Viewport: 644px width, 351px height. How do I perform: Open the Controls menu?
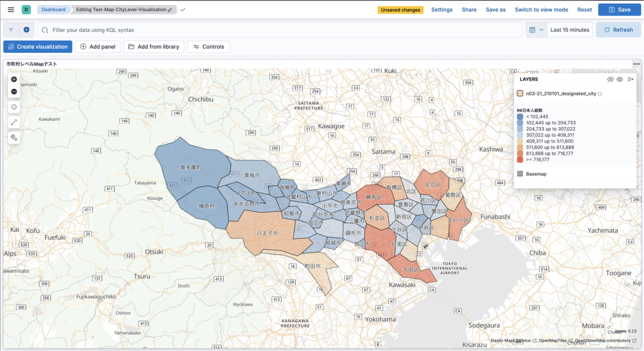208,46
